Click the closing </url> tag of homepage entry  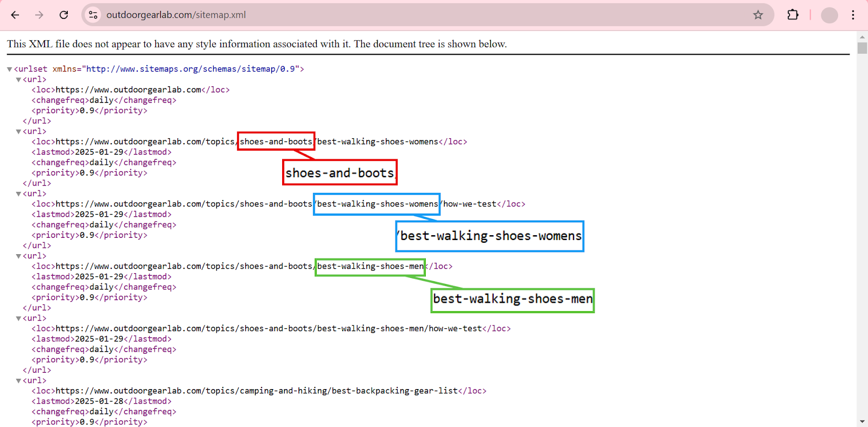[37, 121]
